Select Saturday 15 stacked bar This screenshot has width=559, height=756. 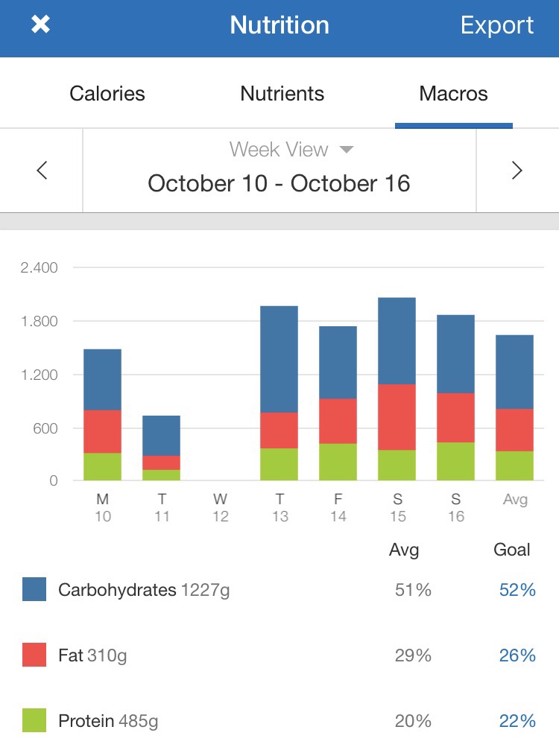397,389
